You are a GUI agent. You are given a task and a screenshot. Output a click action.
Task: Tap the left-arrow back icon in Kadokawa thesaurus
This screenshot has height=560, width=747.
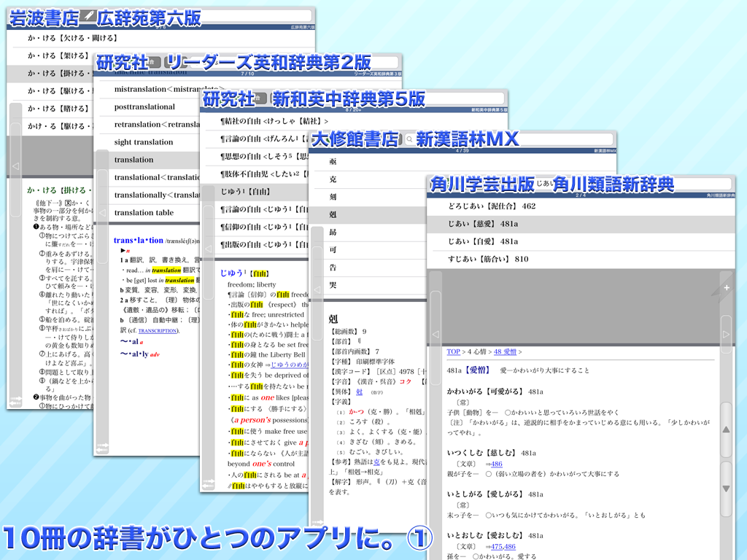[x=436, y=334]
